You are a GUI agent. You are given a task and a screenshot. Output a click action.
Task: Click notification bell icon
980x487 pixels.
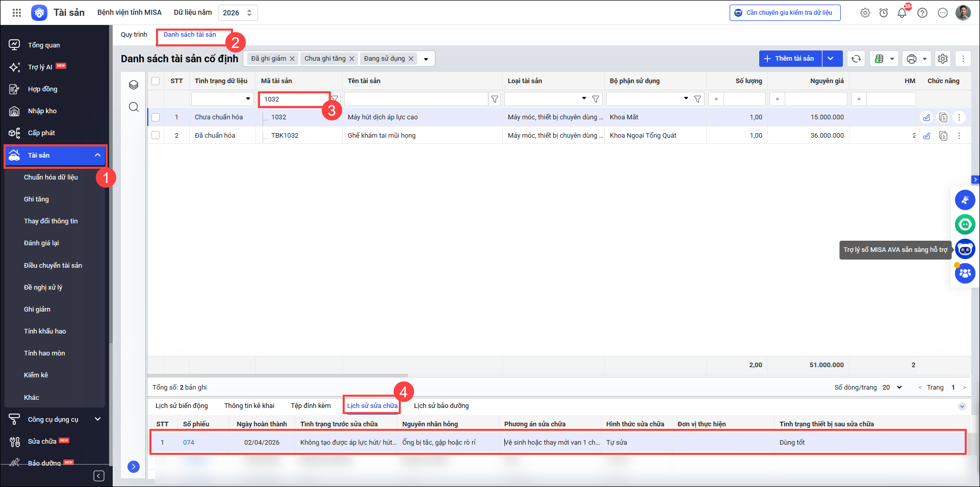click(902, 13)
